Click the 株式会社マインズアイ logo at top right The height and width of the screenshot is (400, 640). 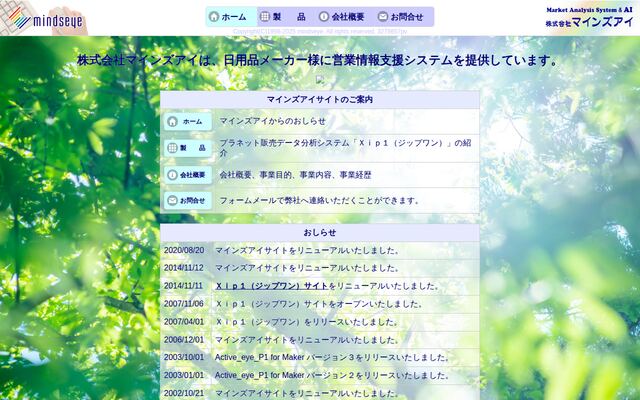(590, 17)
